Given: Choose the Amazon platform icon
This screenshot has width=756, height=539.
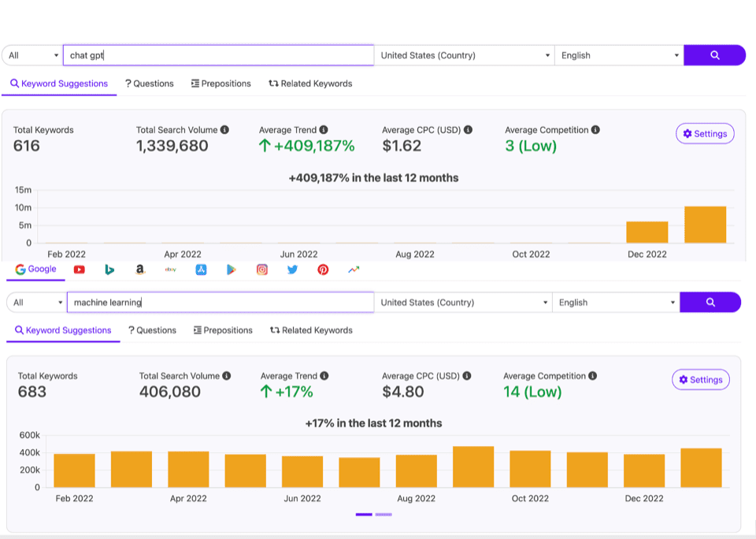Looking at the screenshot, I should tap(139, 269).
